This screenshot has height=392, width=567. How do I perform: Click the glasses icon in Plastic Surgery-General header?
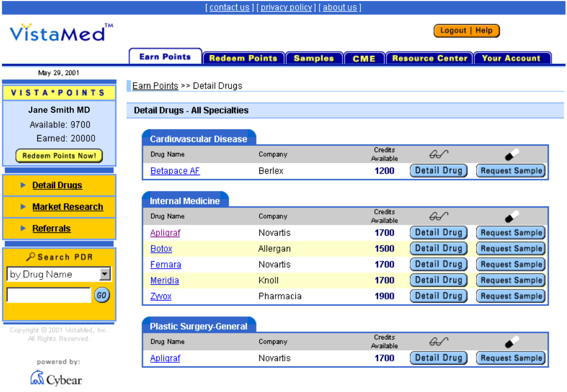[x=439, y=341]
